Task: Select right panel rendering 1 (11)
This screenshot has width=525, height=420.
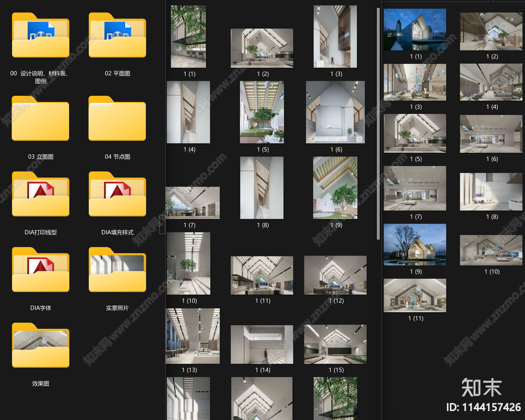Action: pyautogui.click(x=415, y=295)
